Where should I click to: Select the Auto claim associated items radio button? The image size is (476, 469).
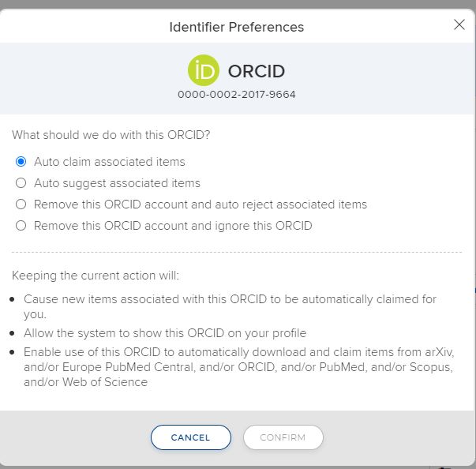(21, 162)
